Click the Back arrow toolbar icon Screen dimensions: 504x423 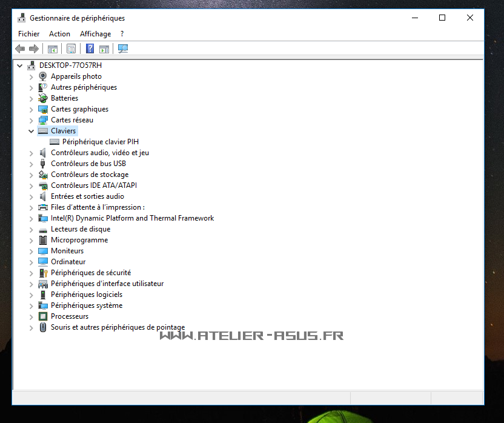[20, 49]
